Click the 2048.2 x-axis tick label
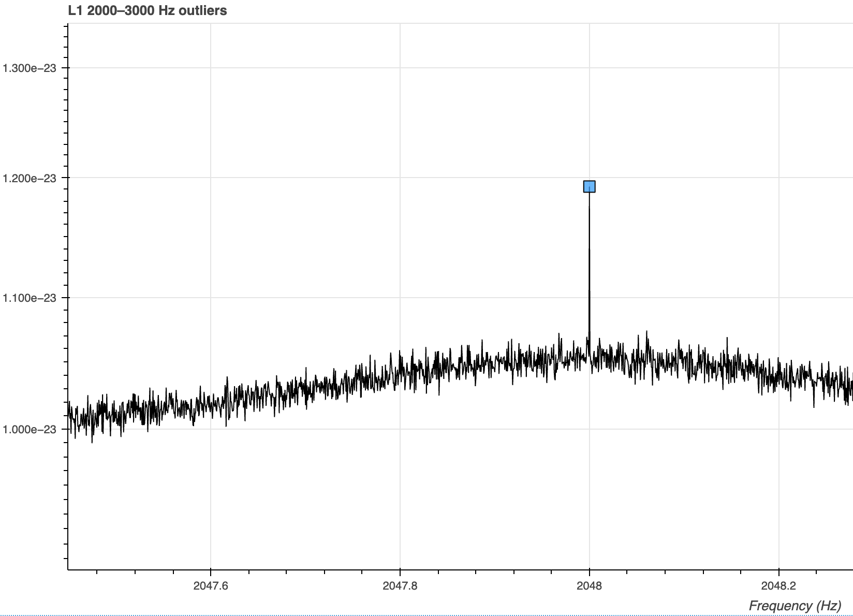 (778, 585)
